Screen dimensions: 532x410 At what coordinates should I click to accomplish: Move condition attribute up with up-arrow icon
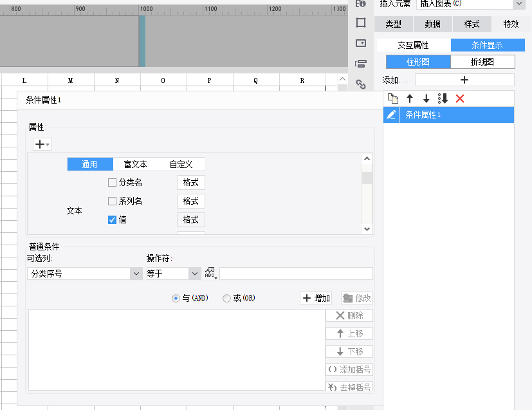410,98
